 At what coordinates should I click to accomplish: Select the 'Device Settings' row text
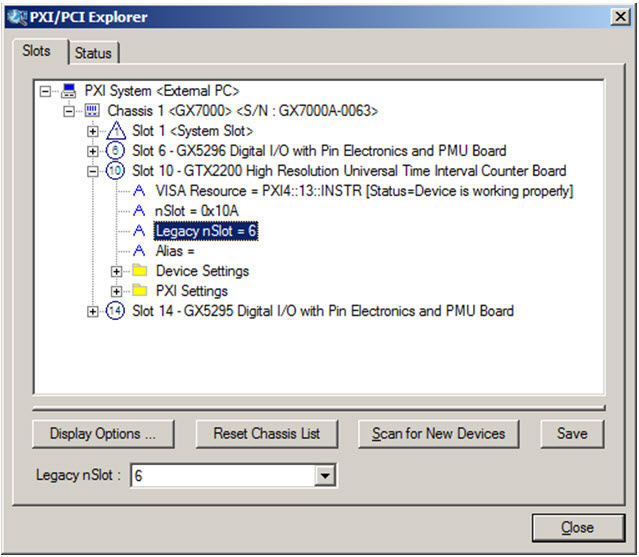pyautogui.click(x=203, y=271)
